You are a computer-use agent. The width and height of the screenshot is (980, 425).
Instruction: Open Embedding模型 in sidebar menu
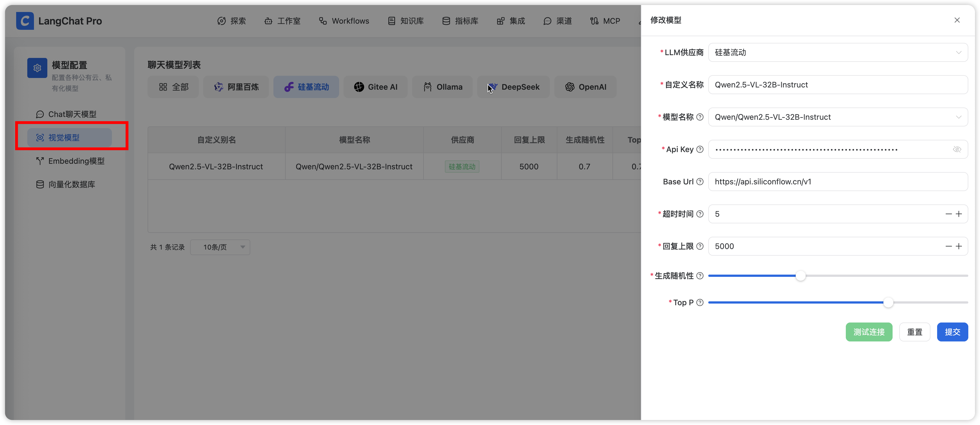76,161
